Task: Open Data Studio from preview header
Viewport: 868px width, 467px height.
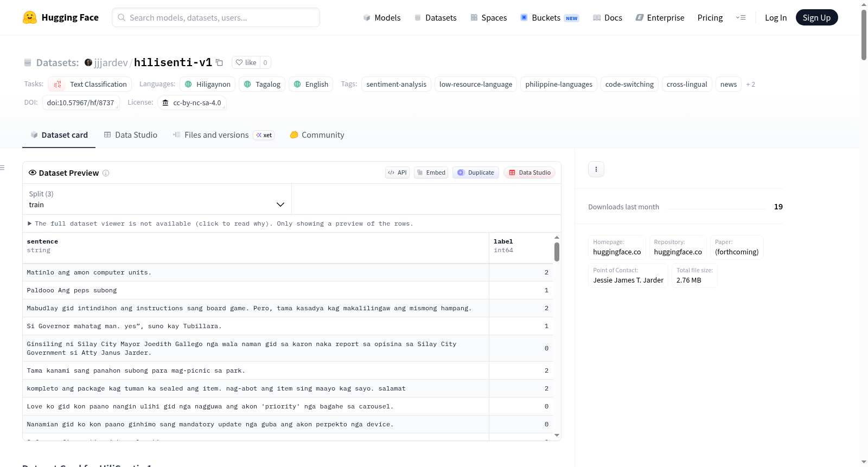Action: (x=529, y=172)
